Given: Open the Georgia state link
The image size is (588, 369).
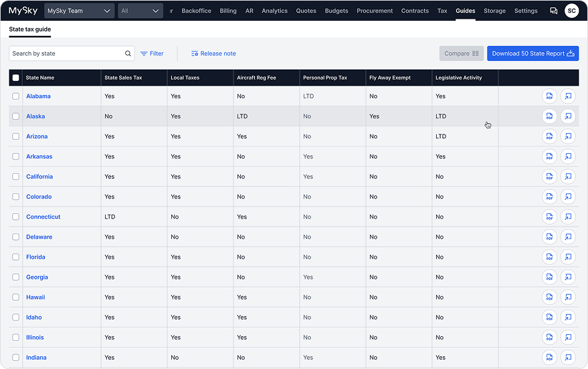Looking at the screenshot, I should click(x=37, y=277).
